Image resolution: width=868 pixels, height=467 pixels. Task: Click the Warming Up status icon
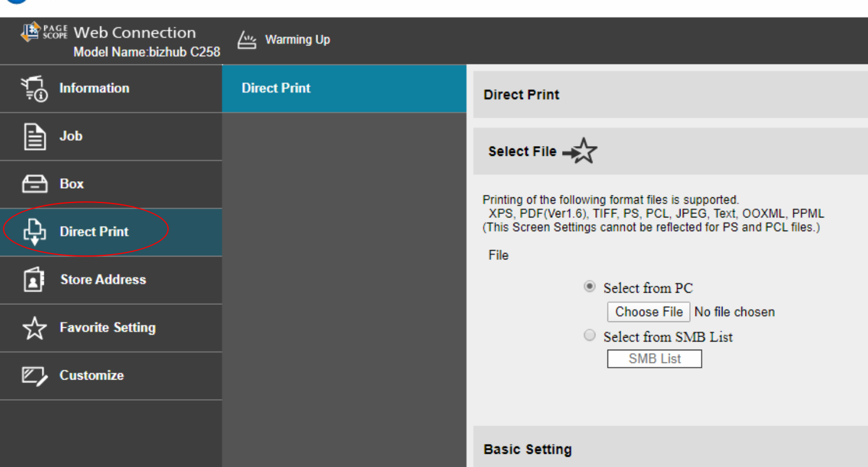(247, 40)
